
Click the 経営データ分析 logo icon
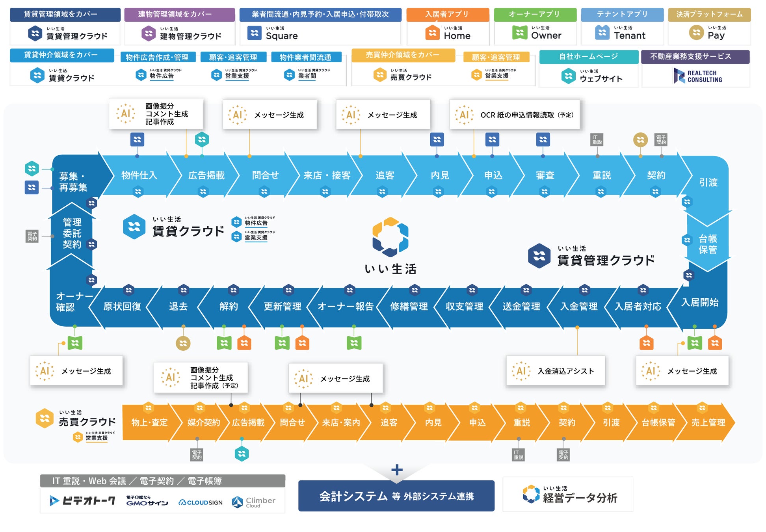531,494
